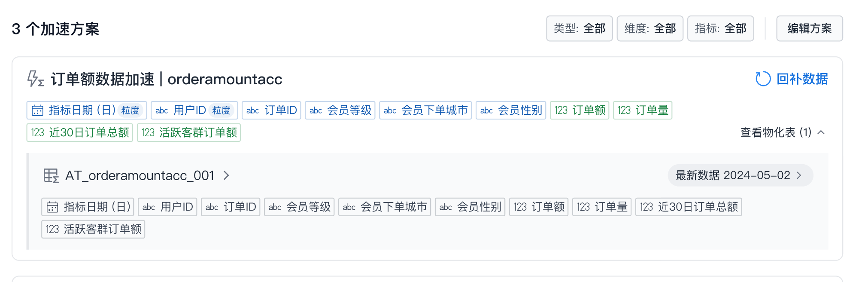This screenshot has width=868, height=282.
Task: Click calendar icon in gray 指标日期 tag
Action: [52, 207]
